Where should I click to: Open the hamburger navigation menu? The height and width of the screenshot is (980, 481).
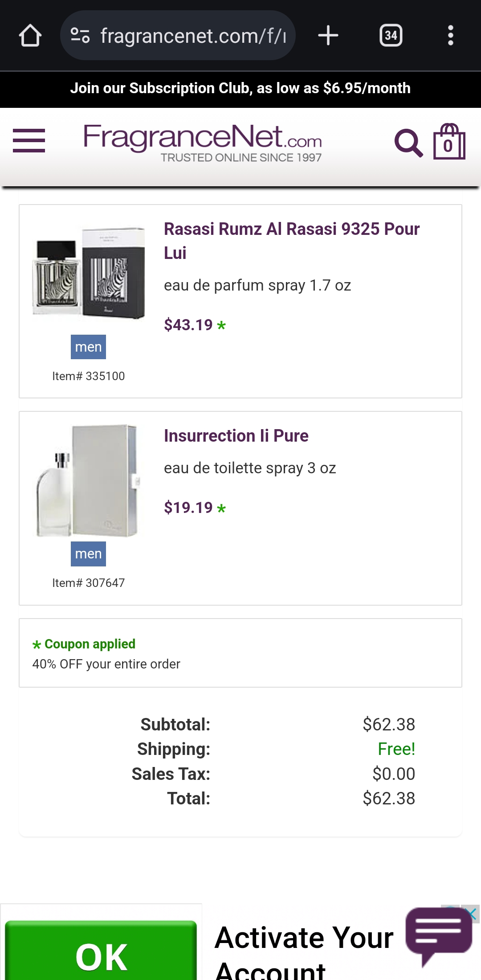29,141
